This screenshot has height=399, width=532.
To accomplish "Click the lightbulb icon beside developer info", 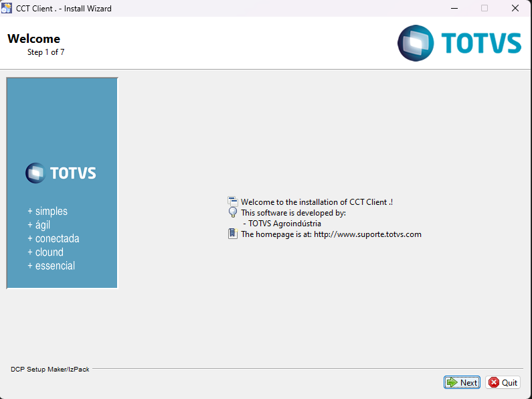I will tap(233, 212).
